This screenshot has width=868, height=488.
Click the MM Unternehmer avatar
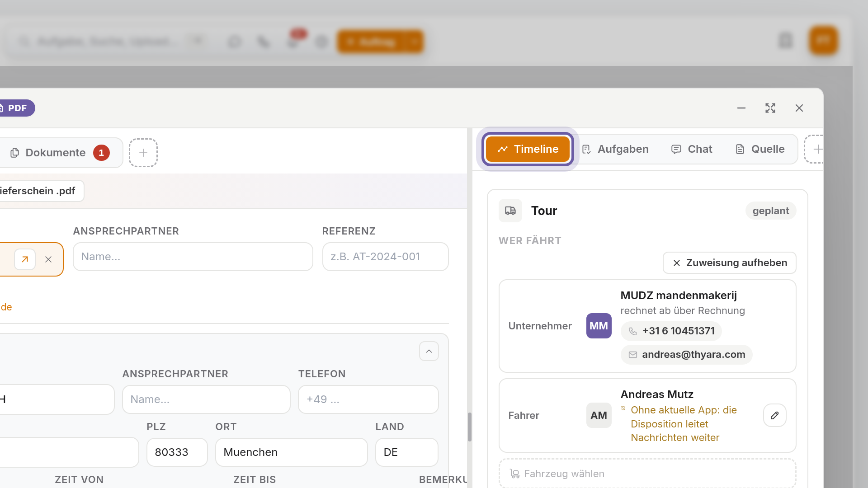click(x=599, y=326)
